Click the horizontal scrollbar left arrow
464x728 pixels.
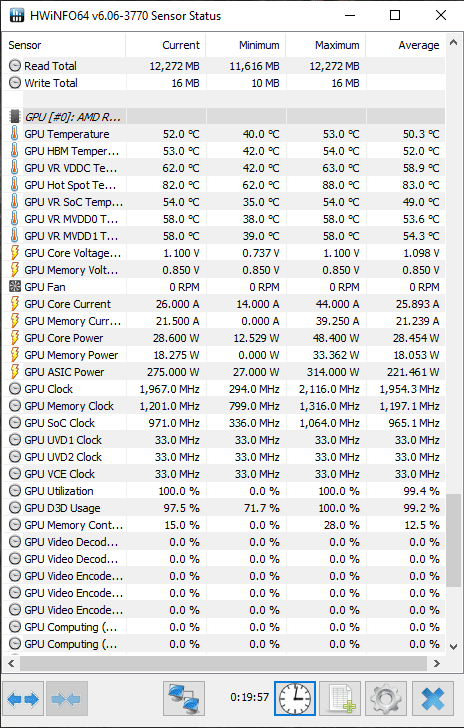click(12, 663)
